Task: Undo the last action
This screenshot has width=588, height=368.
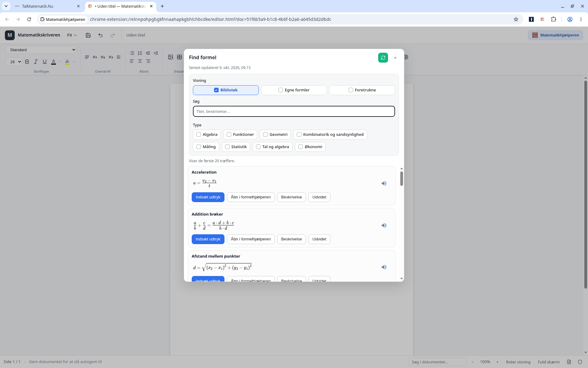Action: coord(100,35)
